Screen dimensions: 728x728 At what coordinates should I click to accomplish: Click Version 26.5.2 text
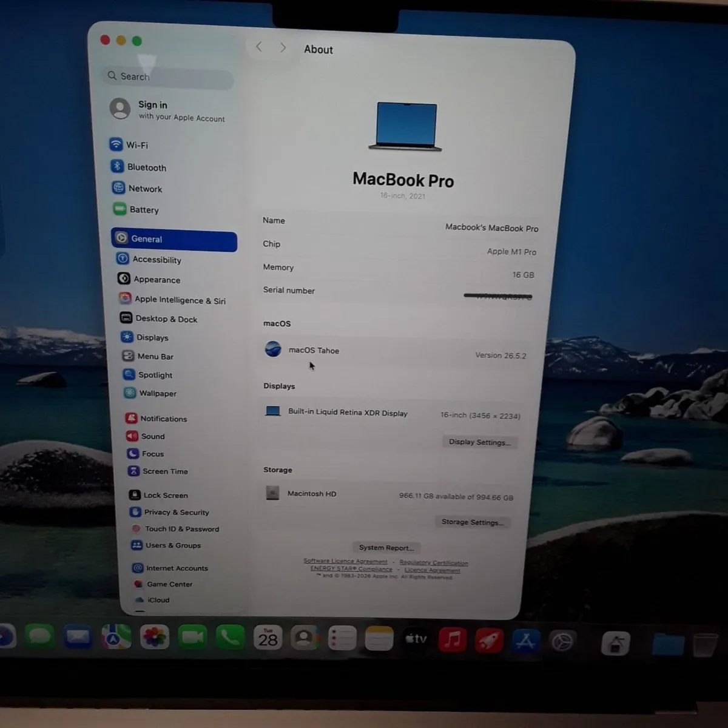click(x=500, y=355)
